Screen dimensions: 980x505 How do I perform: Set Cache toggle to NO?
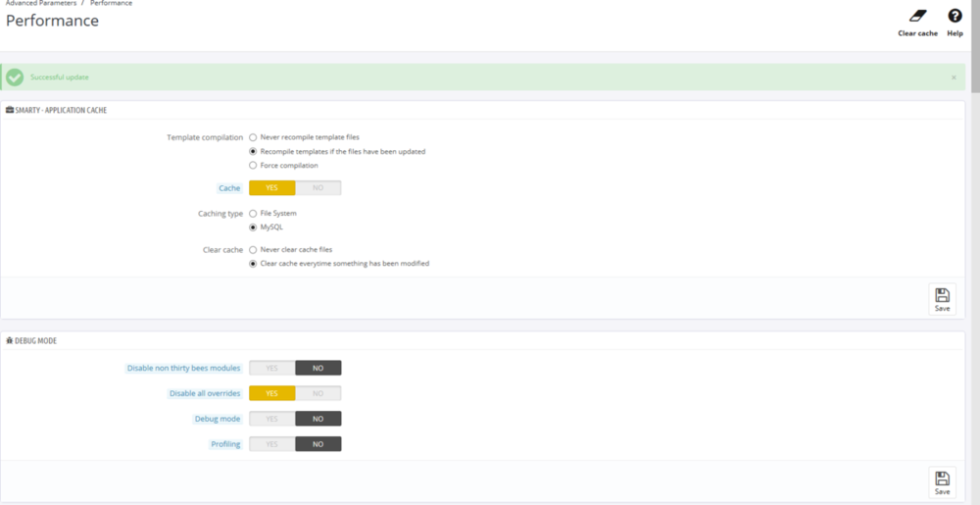(318, 188)
